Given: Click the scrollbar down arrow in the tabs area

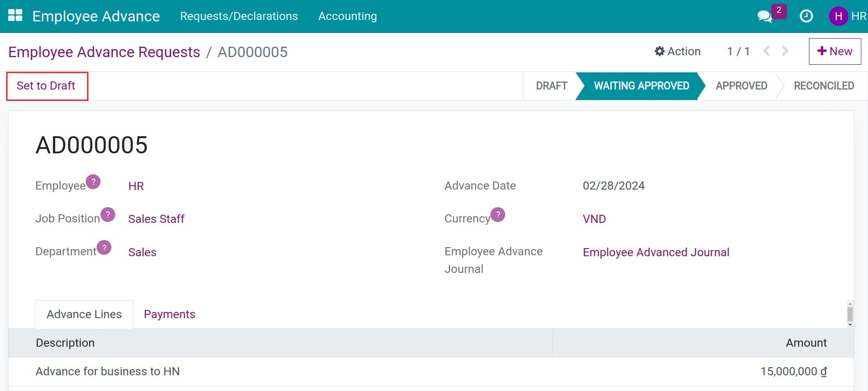Looking at the screenshot, I should tap(850, 325).
